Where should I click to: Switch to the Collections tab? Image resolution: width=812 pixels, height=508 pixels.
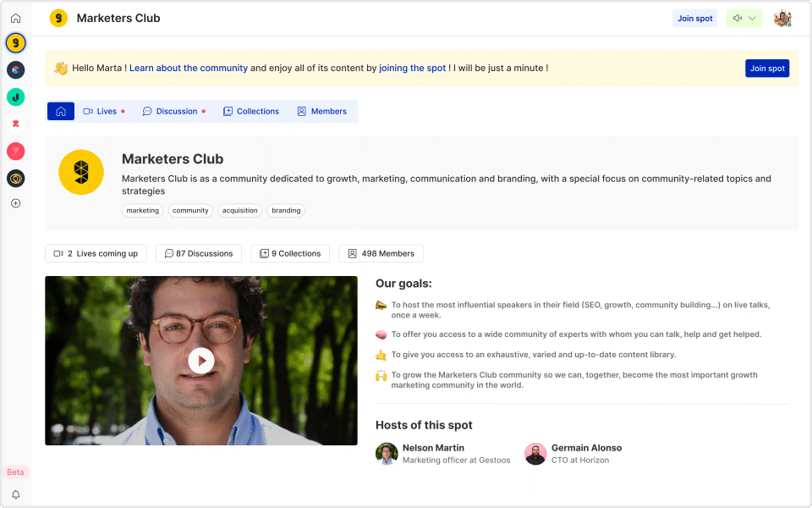pos(251,111)
